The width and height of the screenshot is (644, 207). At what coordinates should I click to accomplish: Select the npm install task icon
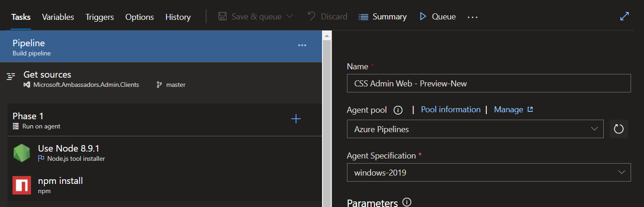click(x=22, y=185)
